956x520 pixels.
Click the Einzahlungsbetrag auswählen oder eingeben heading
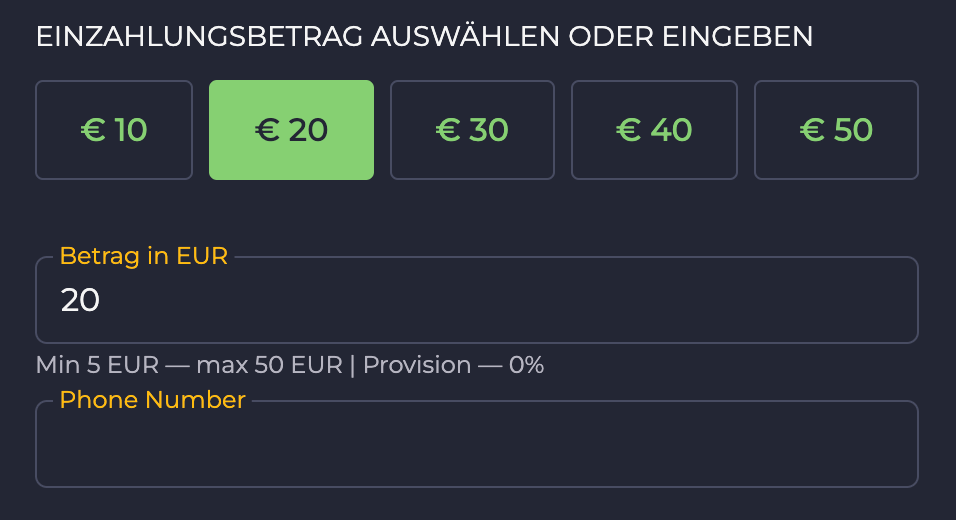[x=424, y=37]
